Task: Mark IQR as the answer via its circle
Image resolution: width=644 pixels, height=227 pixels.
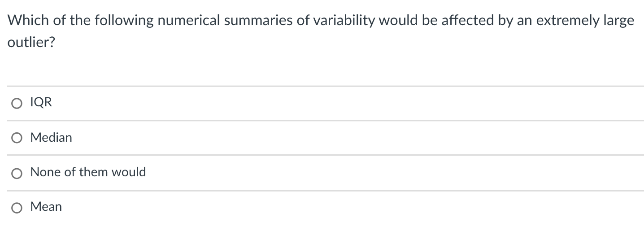Action: click(17, 104)
